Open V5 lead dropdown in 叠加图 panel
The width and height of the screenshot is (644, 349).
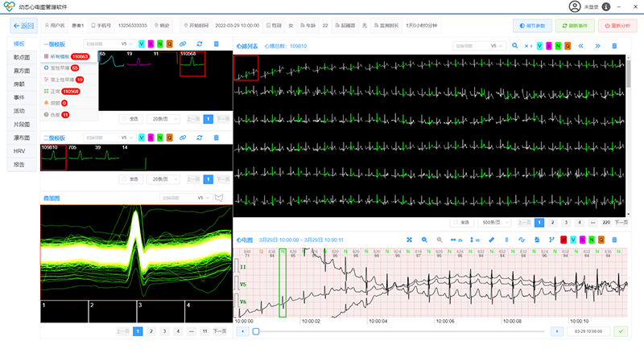(194, 197)
